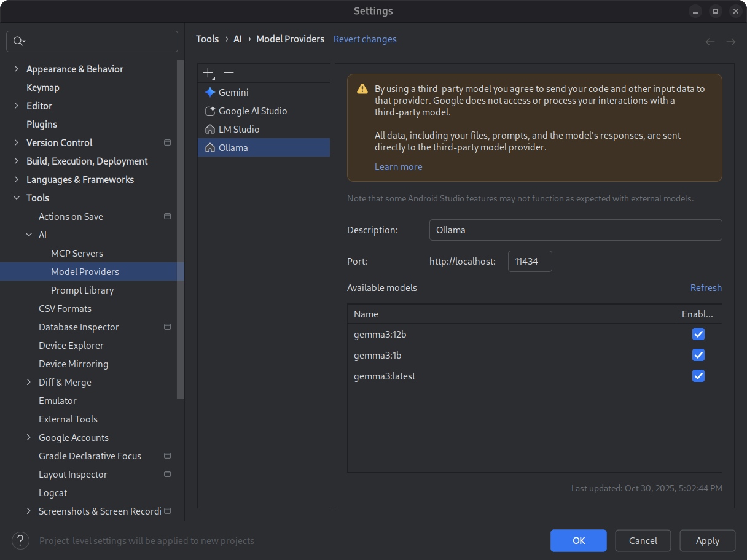
Task: Select the LM Studio provider
Action: (238, 129)
